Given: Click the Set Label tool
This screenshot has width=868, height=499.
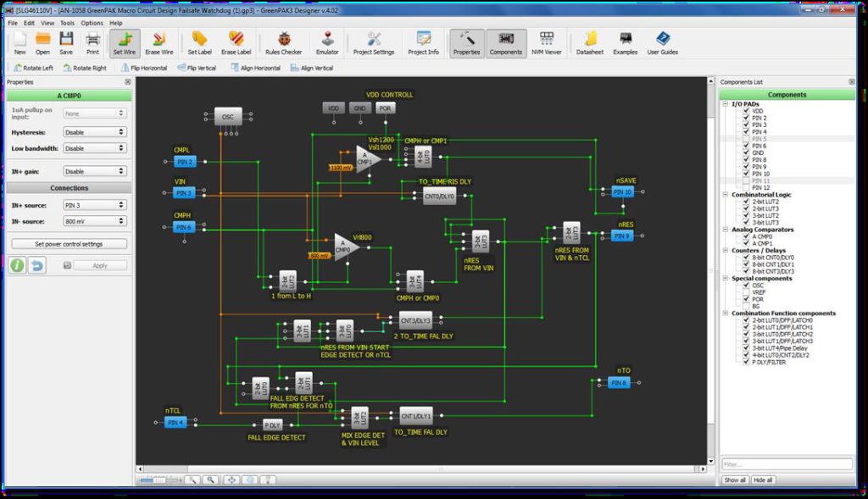Looking at the screenshot, I should 199,43.
